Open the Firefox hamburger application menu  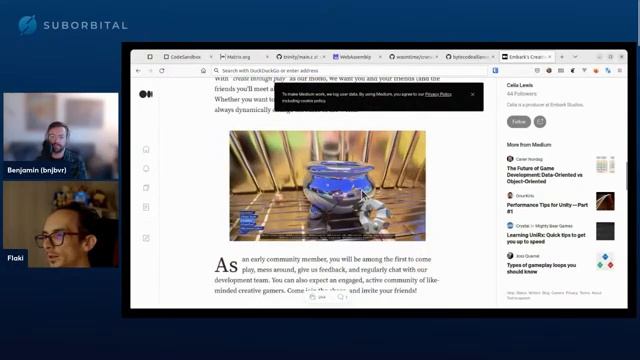pyautogui.click(x=620, y=71)
